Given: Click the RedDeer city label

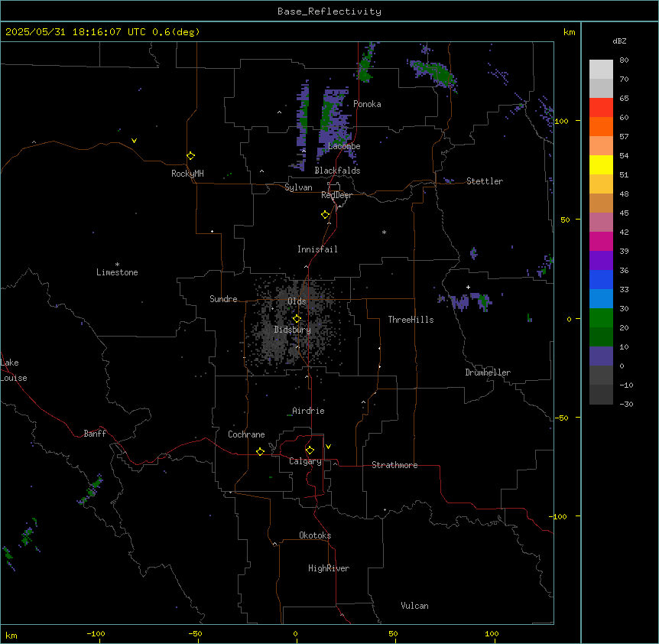Looking at the screenshot, I should tap(336, 195).
